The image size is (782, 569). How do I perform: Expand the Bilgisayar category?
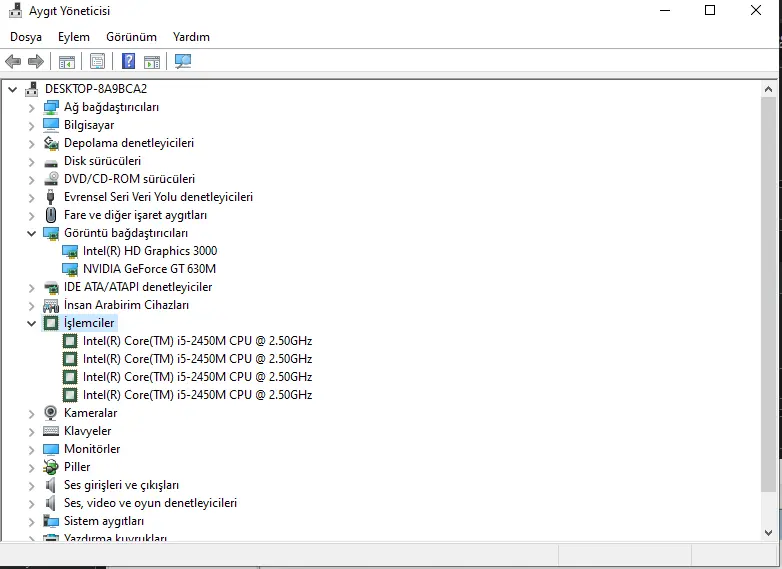point(31,126)
